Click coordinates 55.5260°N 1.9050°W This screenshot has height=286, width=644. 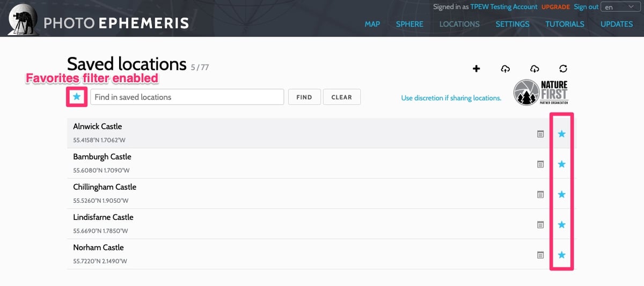(101, 201)
